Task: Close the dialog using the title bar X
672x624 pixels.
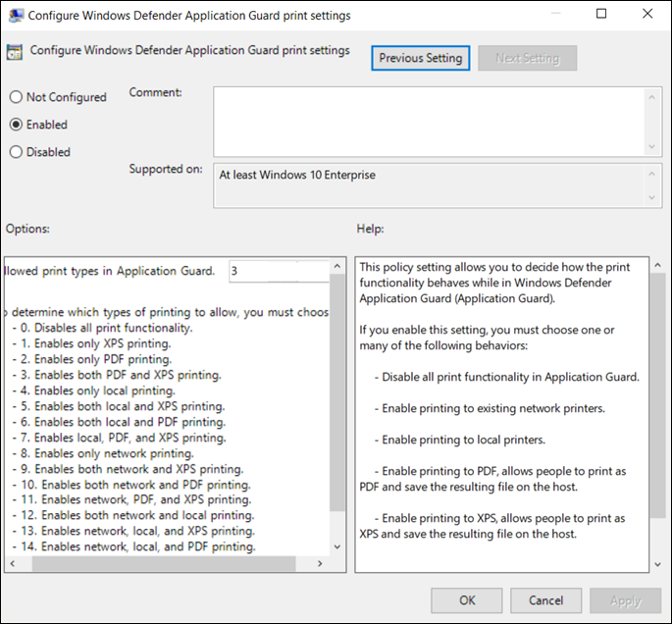Action: pos(646,15)
